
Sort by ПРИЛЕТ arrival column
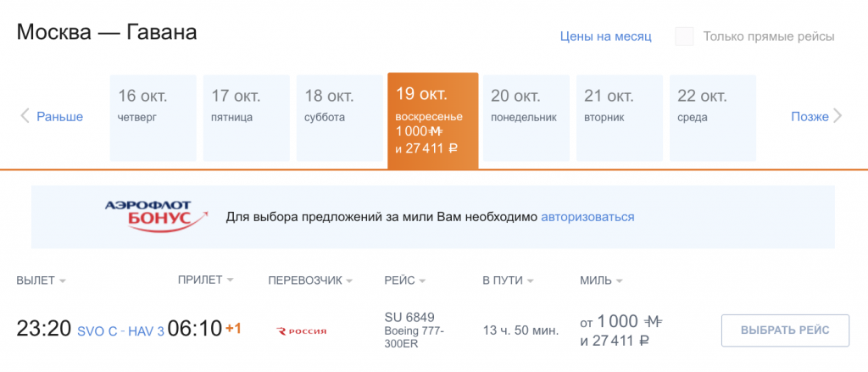pos(205,280)
